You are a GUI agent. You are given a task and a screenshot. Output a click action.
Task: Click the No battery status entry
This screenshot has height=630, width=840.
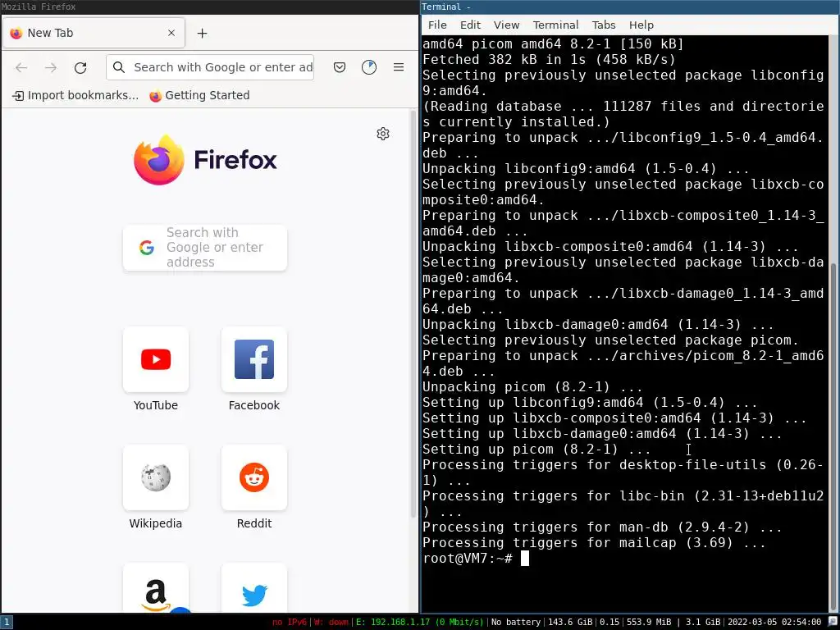coord(516,623)
